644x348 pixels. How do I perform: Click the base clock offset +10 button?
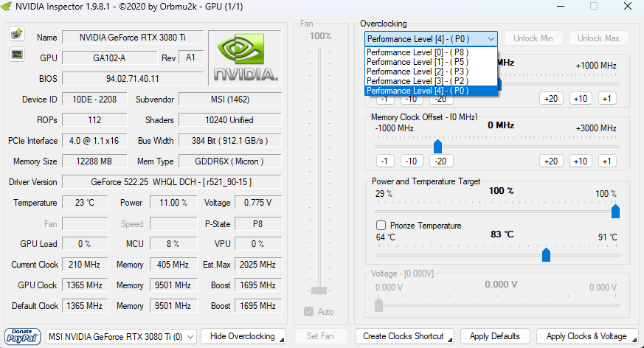[x=581, y=99]
